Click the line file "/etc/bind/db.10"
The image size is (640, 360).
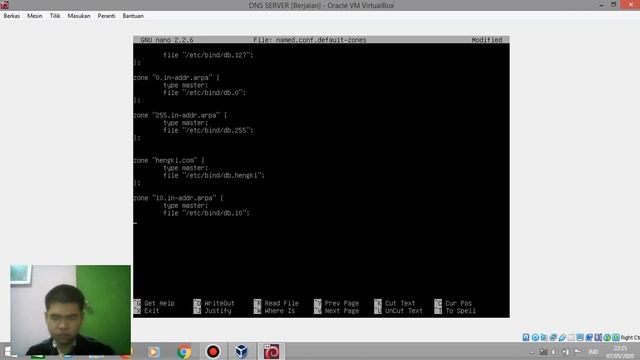click(207, 213)
